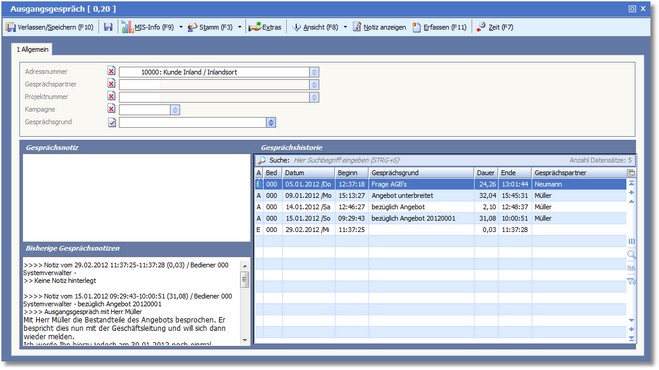Screen dimensions: 659x370
Task: Click the Extras toolbar icon
Action: [x=255, y=27]
